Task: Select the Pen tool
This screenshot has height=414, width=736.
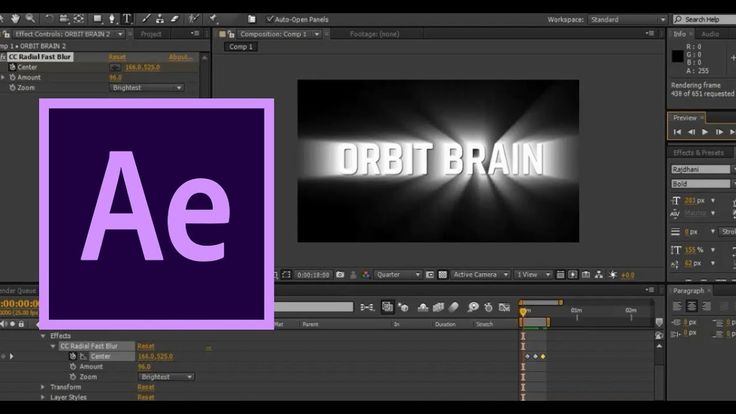Action: tap(112, 19)
